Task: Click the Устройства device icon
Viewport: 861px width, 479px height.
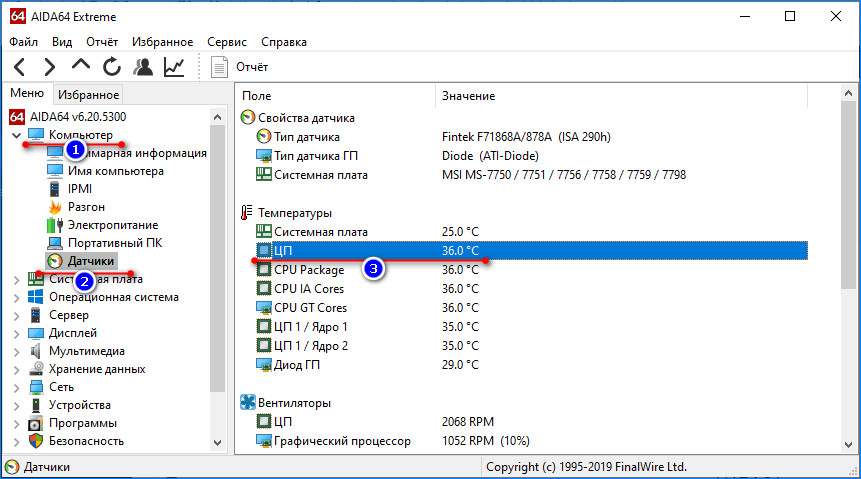Action: click(x=36, y=405)
